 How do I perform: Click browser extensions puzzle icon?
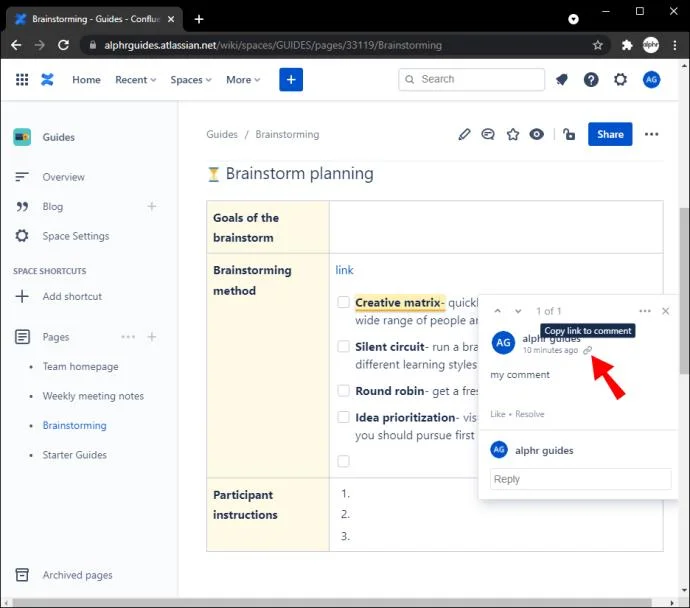pyautogui.click(x=627, y=45)
